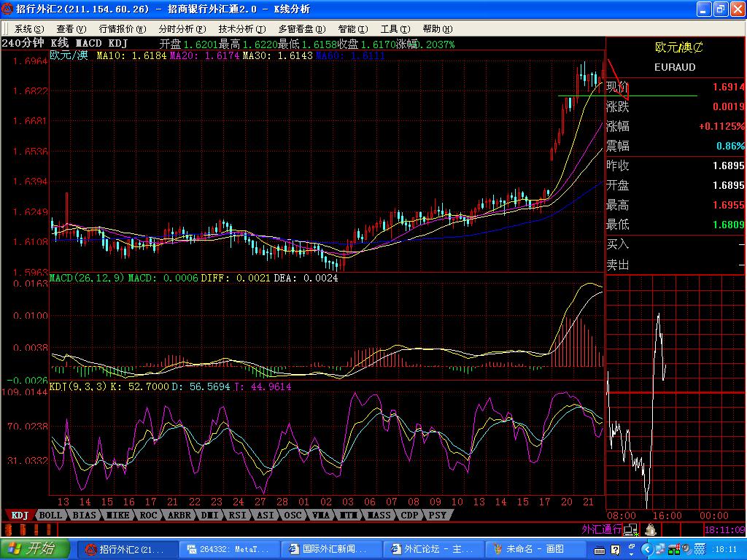
Task: Switch to the PSY indicator tab
Action: click(x=437, y=516)
